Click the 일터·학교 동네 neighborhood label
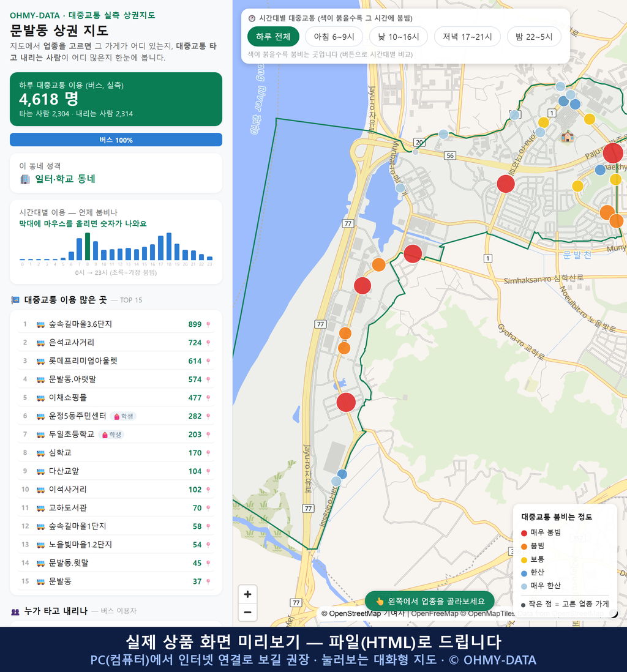Screen dimensions: 627x672 tap(65, 179)
